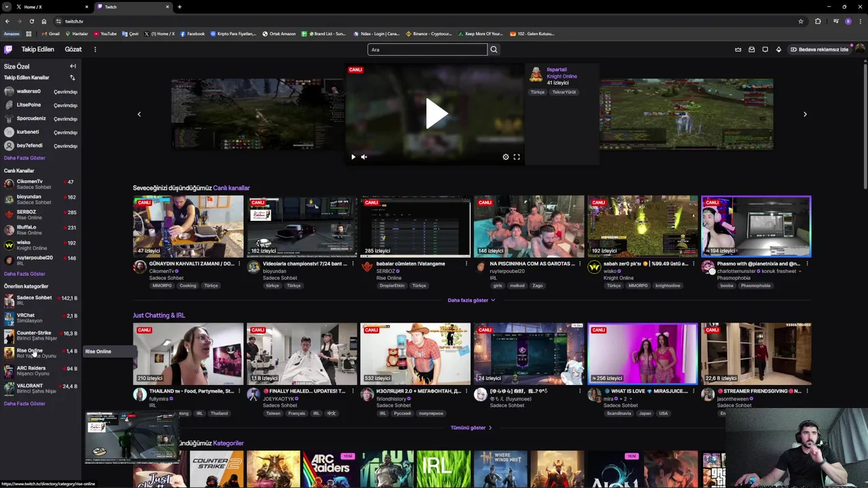The width and height of the screenshot is (868, 488).
Task: Open the inbox envelope icon
Action: 751,49
